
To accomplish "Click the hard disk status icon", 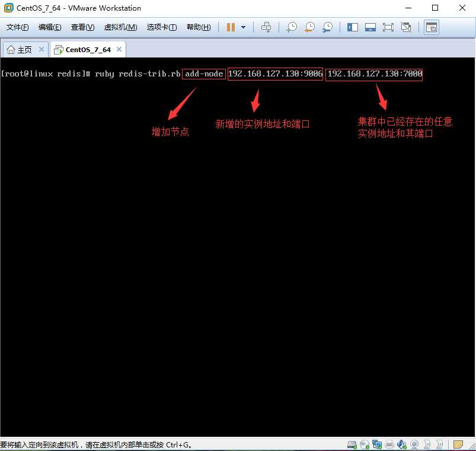I will pos(352,444).
